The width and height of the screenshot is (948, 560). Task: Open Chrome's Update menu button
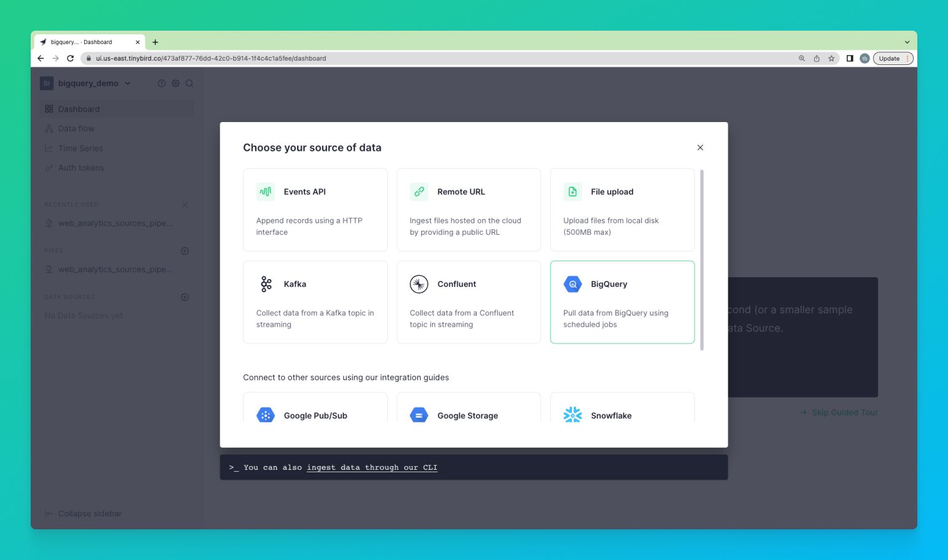pos(893,58)
